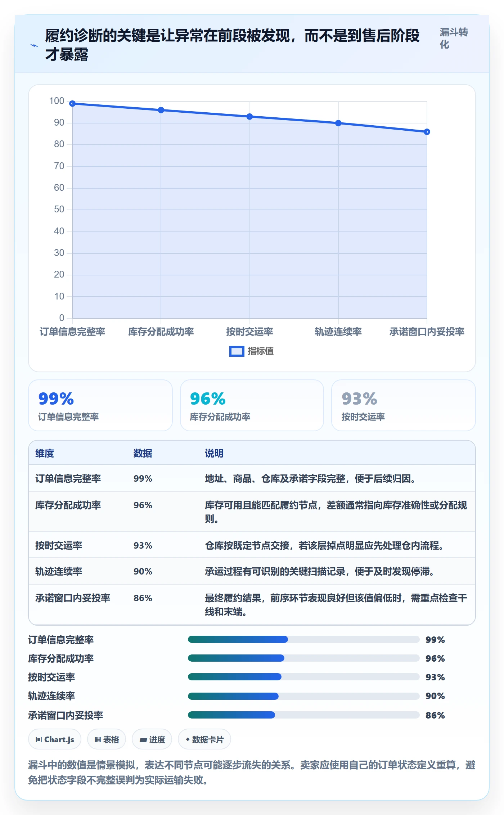This screenshot has height=815, width=504.
Task: Click the table description starting with 最终履约结果
Action: (336, 605)
